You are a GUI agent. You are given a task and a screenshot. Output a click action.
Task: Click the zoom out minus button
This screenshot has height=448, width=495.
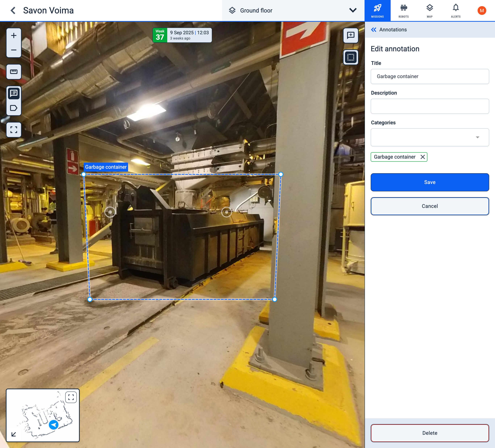point(14,50)
